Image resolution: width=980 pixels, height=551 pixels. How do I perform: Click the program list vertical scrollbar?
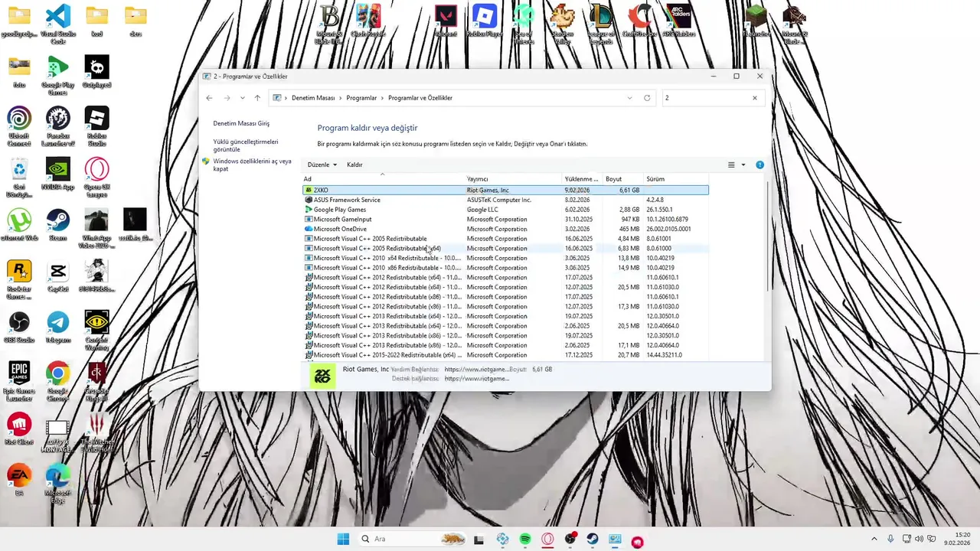pyautogui.click(x=768, y=237)
